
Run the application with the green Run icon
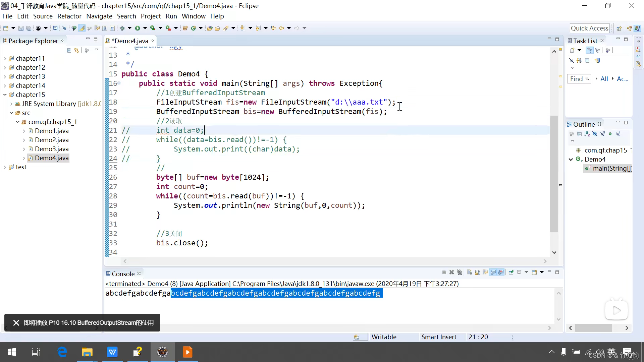[137, 28]
